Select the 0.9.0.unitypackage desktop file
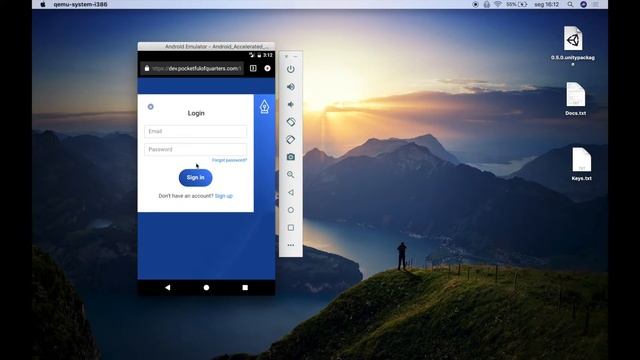 click(x=573, y=45)
